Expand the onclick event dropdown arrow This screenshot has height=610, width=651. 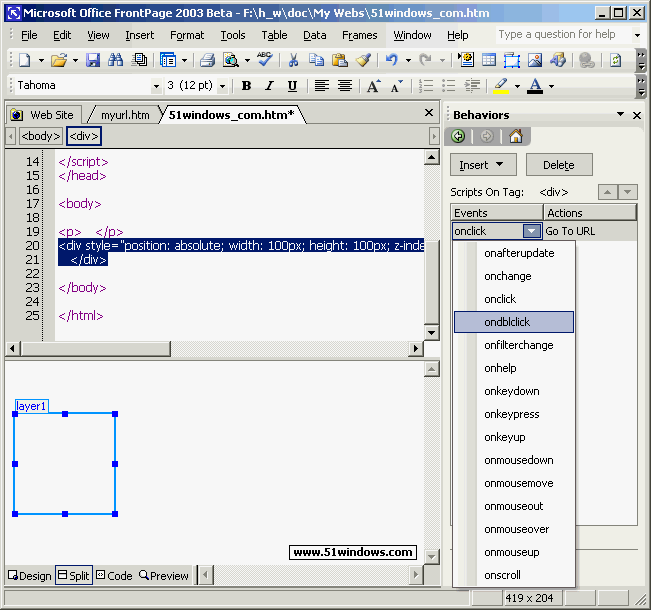click(x=532, y=231)
